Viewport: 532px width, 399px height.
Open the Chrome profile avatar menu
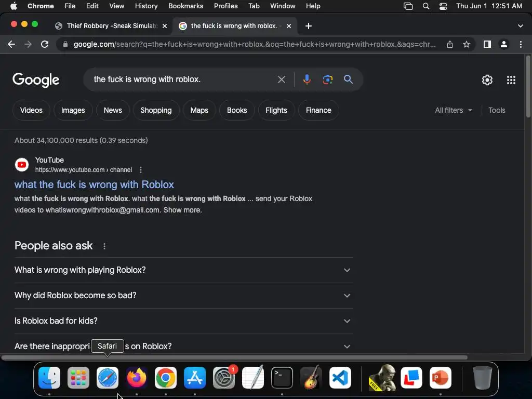click(503, 44)
